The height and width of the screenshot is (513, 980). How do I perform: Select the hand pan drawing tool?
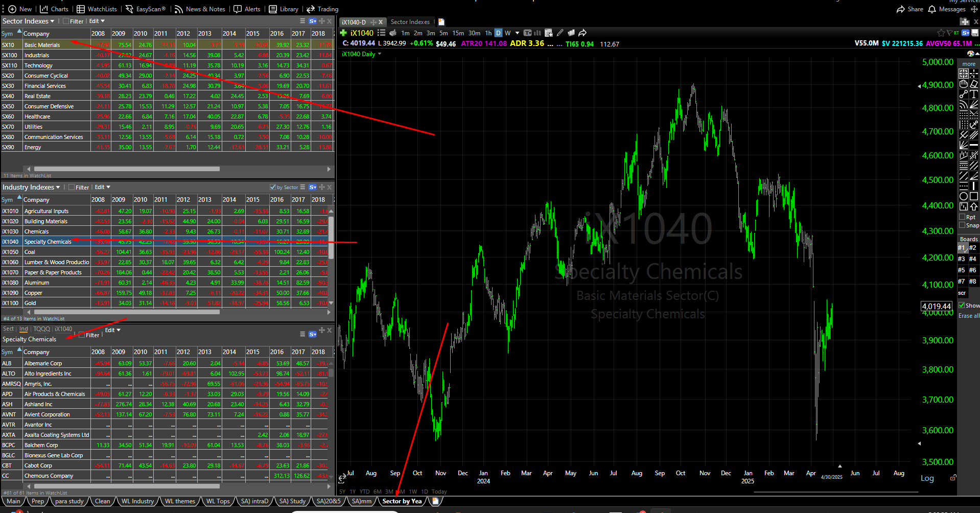(964, 84)
